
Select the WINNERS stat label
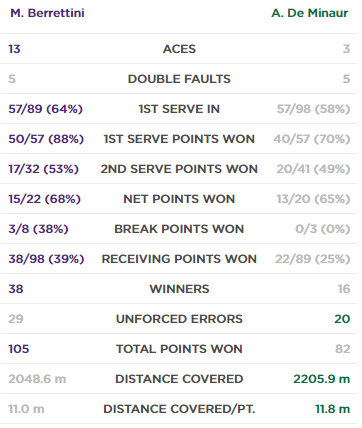click(x=179, y=289)
